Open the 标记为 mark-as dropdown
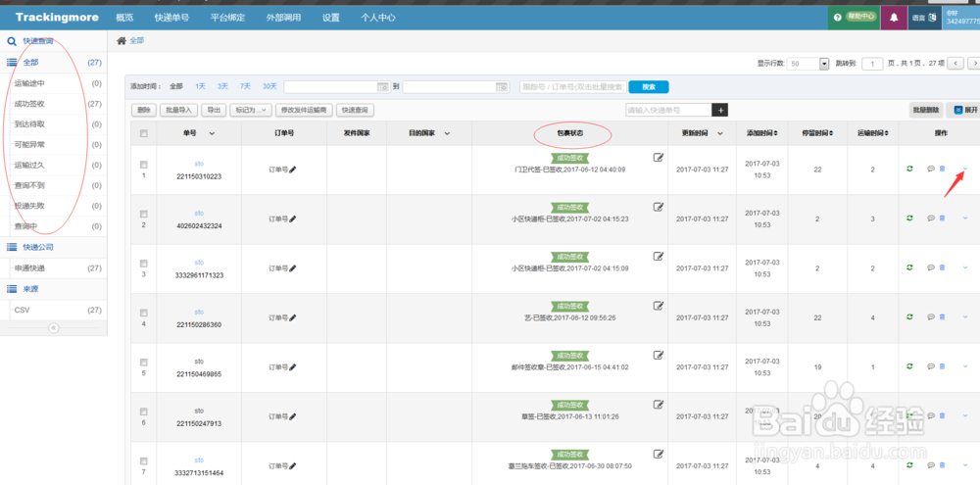The width and height of the screenshot is (980, 485). coord(251,110)
